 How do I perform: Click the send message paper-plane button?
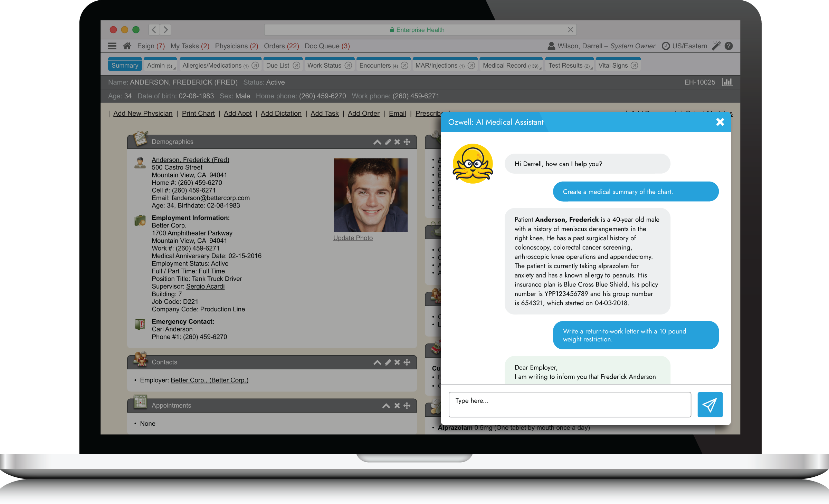click(710, 405)
